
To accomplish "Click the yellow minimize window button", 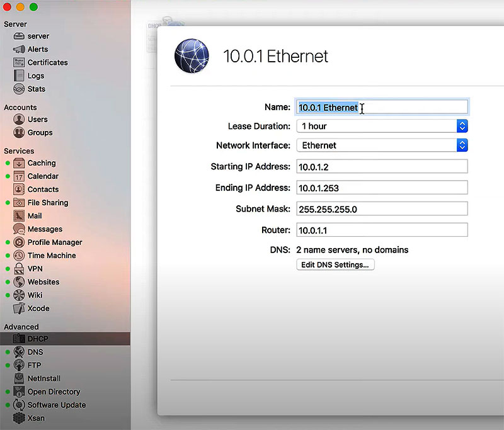I will point(20,7).
